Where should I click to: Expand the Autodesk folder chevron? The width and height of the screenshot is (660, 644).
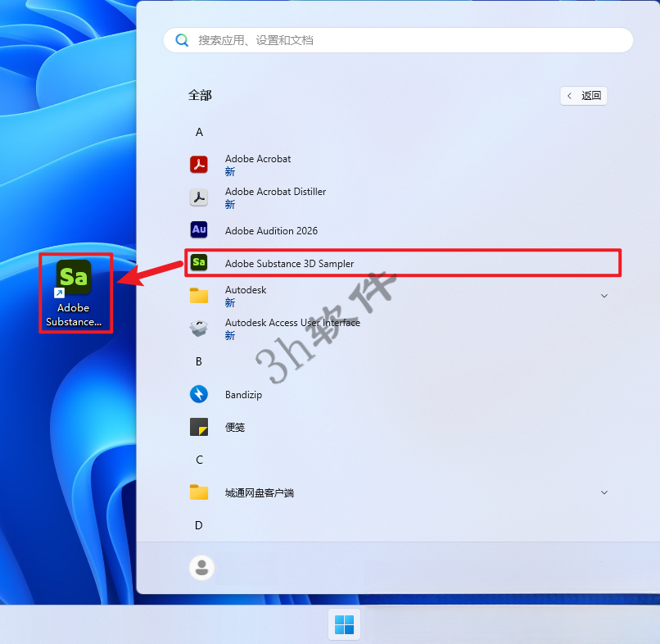pos(604,296)
